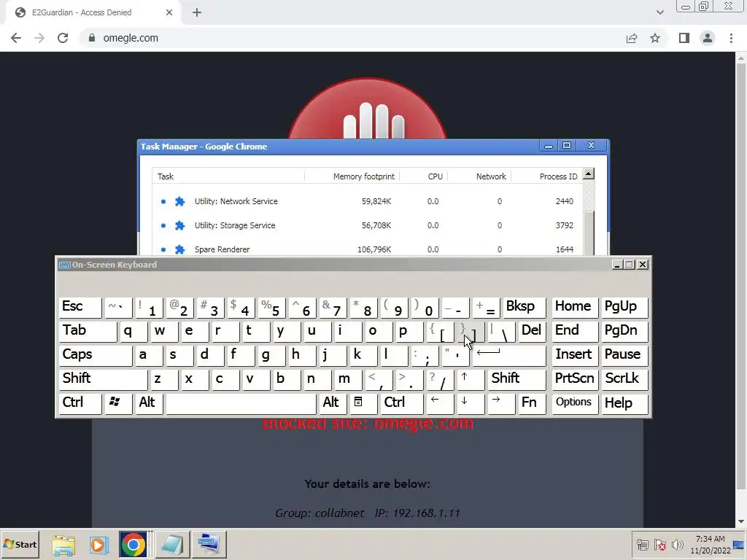Screen dimensions: 747x560
Task: Click the forward navigation arrow
Action: (39, 38)
